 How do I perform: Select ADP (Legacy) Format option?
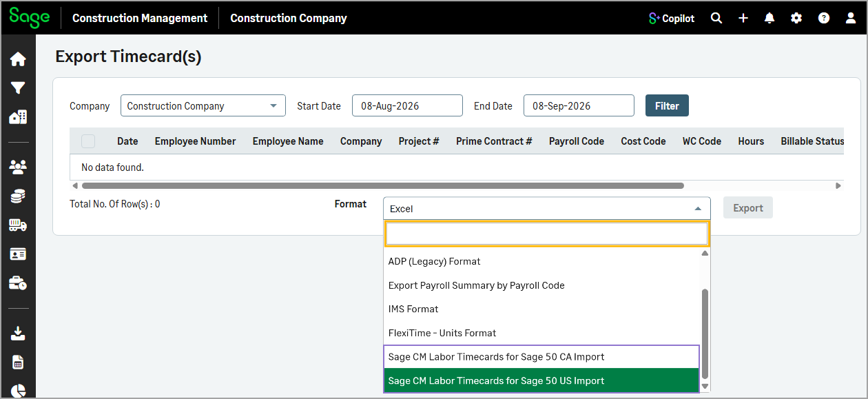[x=541, y=261]
